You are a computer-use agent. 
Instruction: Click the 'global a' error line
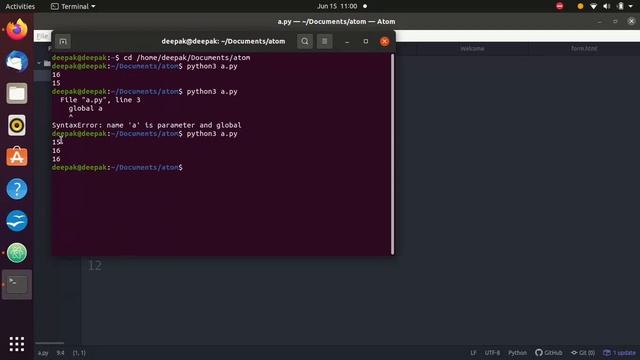[85, 108]
